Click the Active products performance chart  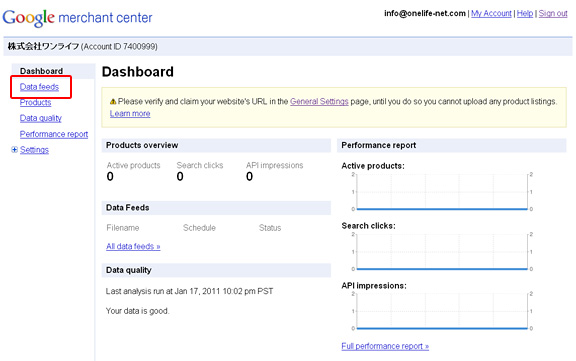[x=442, y=192]
